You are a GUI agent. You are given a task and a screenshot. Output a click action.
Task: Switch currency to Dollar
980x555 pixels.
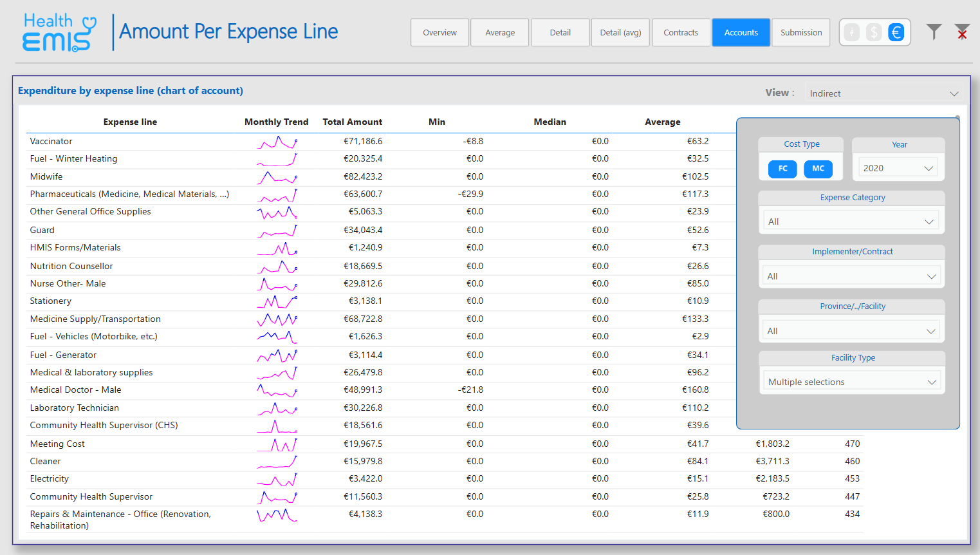(874, 32)
